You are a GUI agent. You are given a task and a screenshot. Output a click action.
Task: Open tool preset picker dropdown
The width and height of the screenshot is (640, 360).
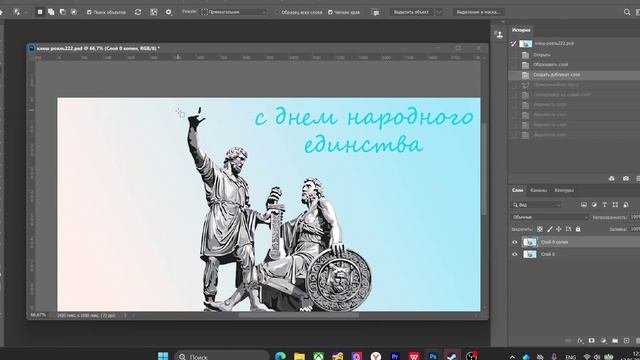click(x=18, y=12)
